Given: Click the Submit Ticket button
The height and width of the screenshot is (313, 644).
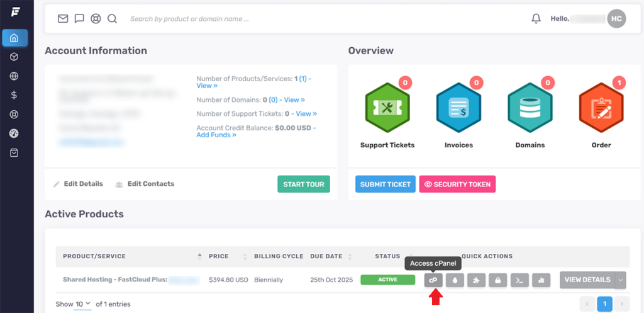Looking at the screenshot, I should (x=386, y=185).
